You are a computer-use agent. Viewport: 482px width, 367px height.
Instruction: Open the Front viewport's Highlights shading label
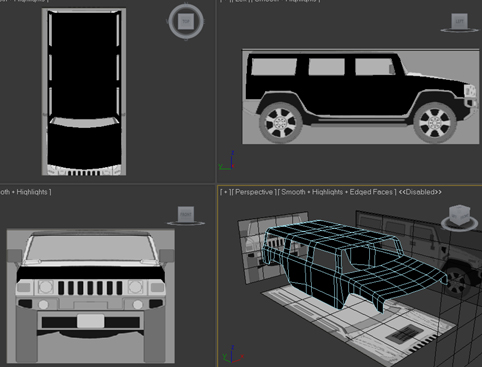[32, 192]
